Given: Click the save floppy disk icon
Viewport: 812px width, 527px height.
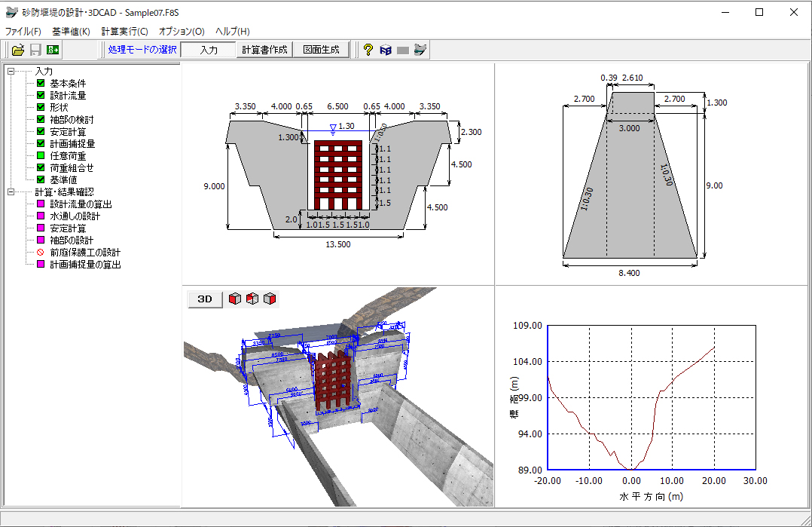Looking at the screenshot, I should tap(35, 51).
